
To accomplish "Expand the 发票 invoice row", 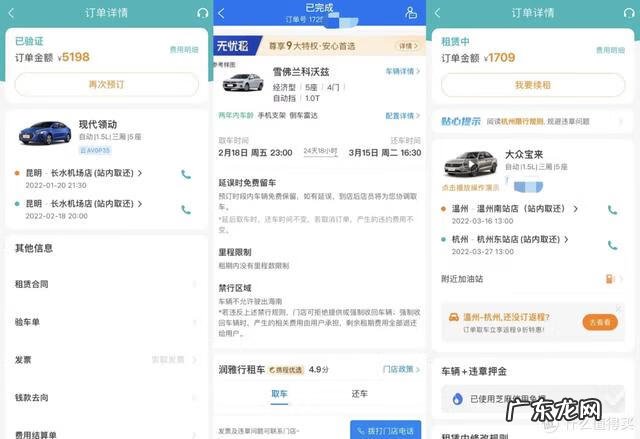I will (107, 359).
